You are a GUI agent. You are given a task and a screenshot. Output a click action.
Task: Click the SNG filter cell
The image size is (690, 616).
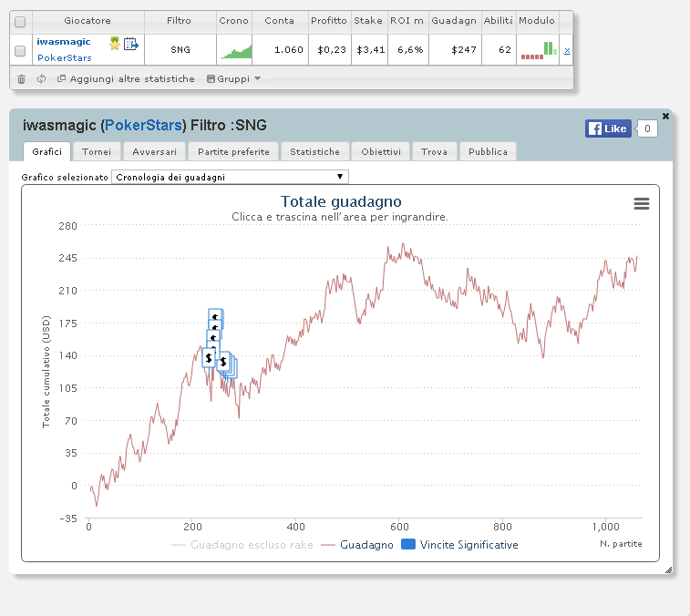pyautogui.click(x=180, y=50)
